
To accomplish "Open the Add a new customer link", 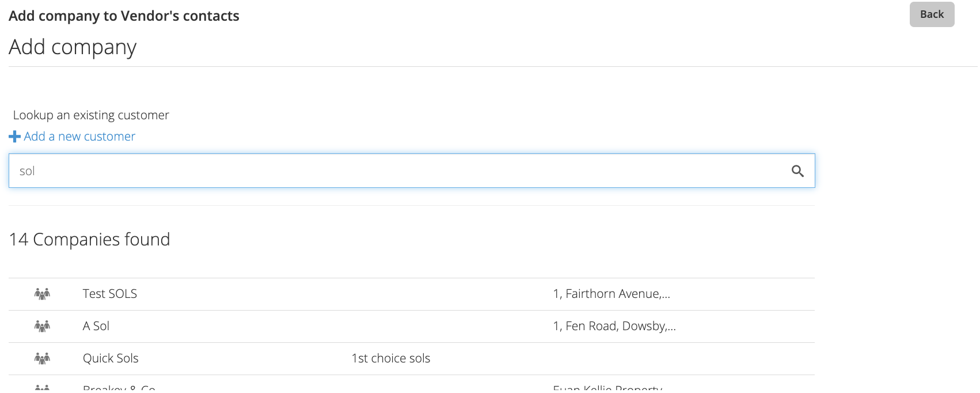I will click(x=79, y=137).
